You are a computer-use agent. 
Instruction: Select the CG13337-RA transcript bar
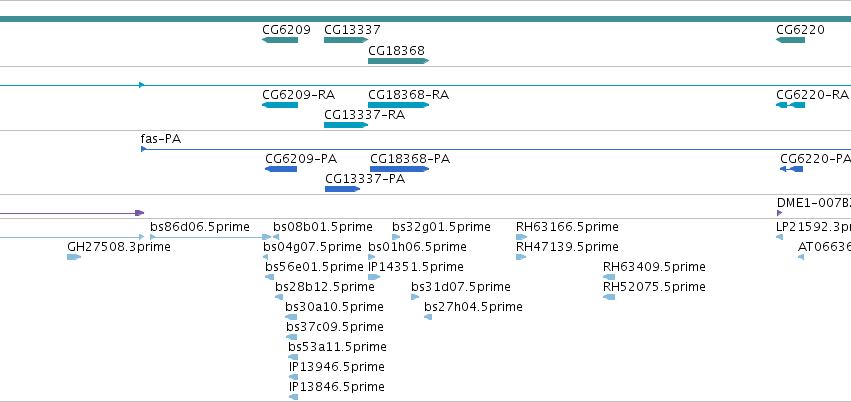click(x=346, y=125)
